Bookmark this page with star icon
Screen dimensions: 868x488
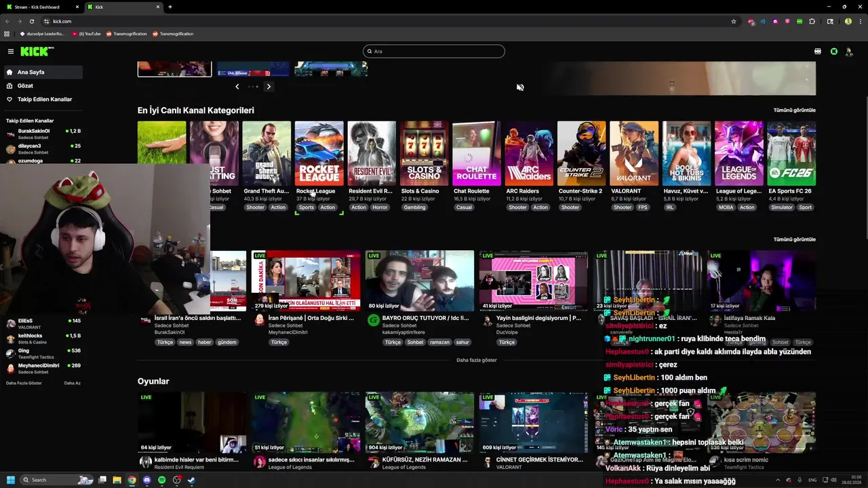coord(734,21)
